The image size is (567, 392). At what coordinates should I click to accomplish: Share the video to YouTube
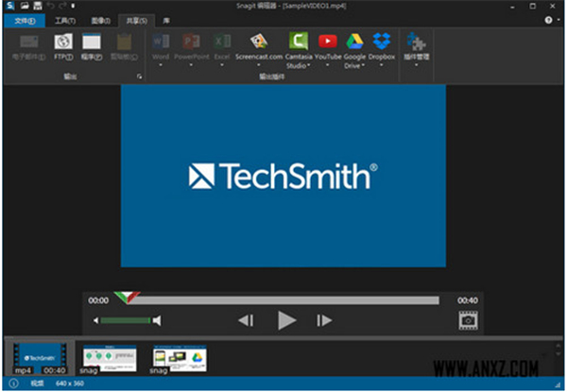328,42
